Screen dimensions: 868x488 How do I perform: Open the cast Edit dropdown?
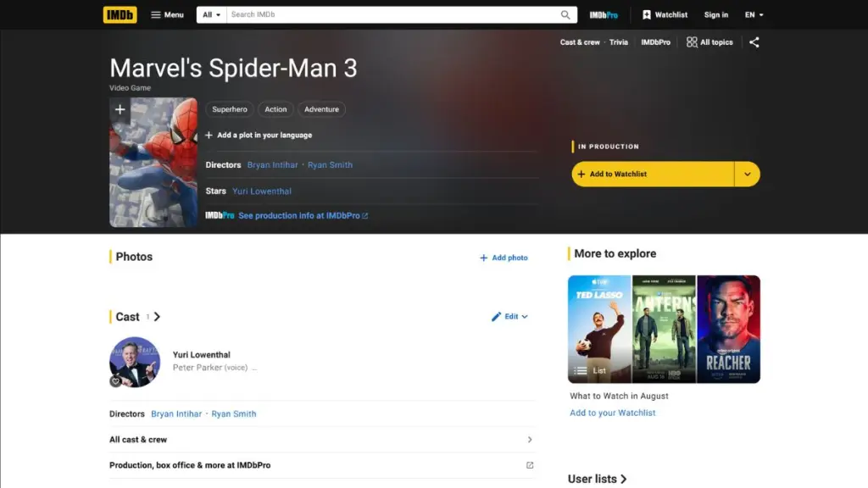point(509,317)
